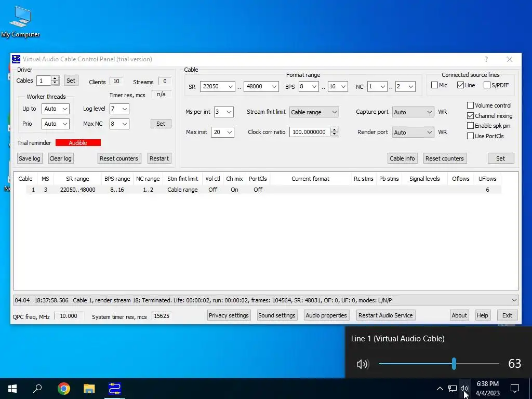Image resolution: width=532 pixels, height=399 pixels.
Task: Open Audio properties
Action: [326, 315]
